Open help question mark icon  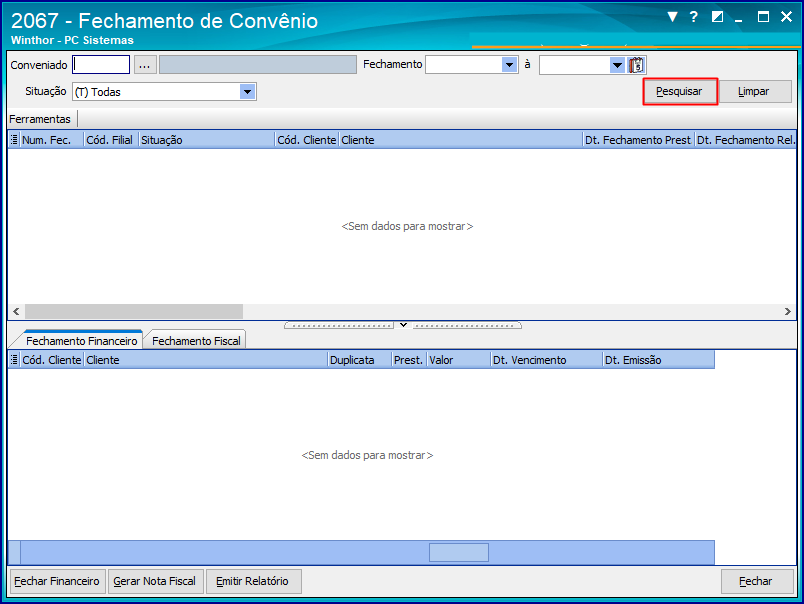tap(694, 17)
